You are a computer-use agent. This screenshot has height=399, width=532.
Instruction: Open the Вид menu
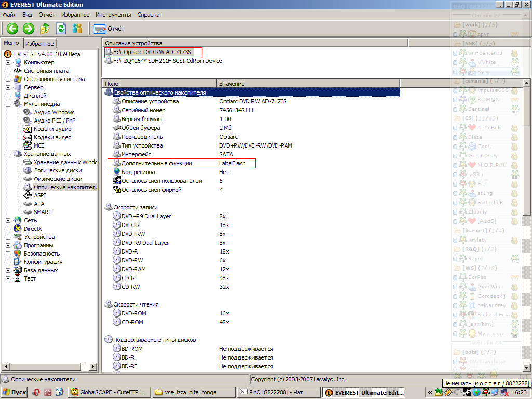27,15
